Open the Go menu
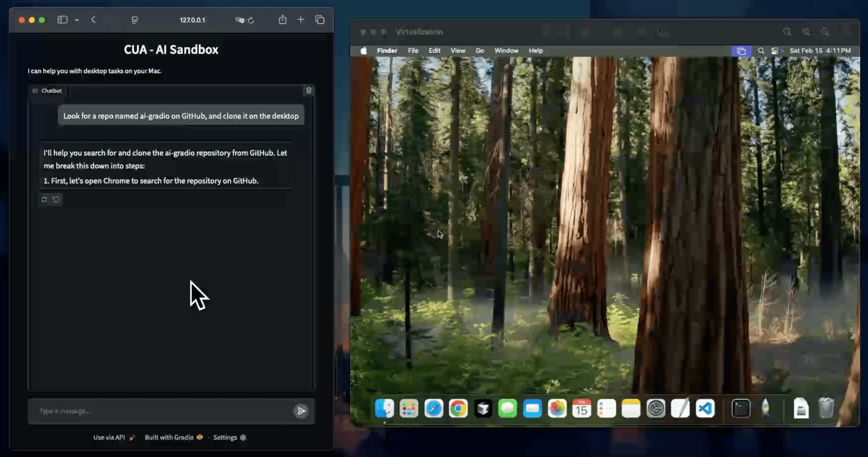Image resolution: width=868 pixels, height=457 pixels. (480, 51)
